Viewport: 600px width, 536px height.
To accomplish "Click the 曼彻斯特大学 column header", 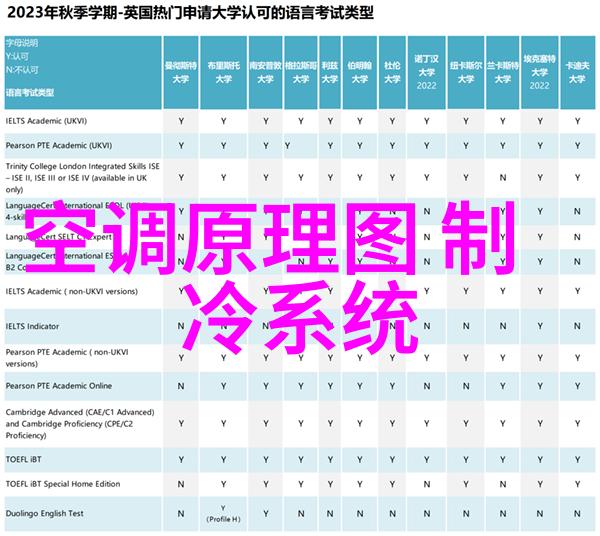I will pos(181,70).
